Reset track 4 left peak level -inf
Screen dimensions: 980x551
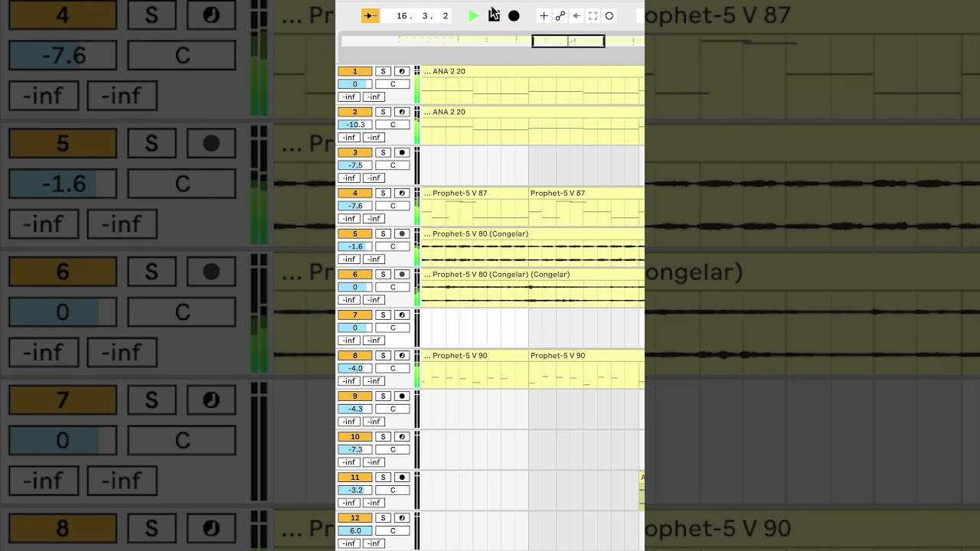[349, 218]
